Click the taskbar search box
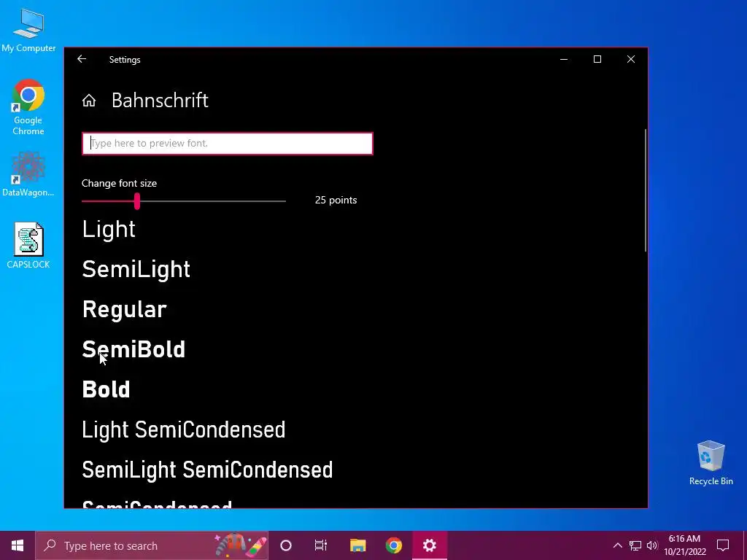The width and height of the screenshot is (747, 560). click(x=152, y=545)
